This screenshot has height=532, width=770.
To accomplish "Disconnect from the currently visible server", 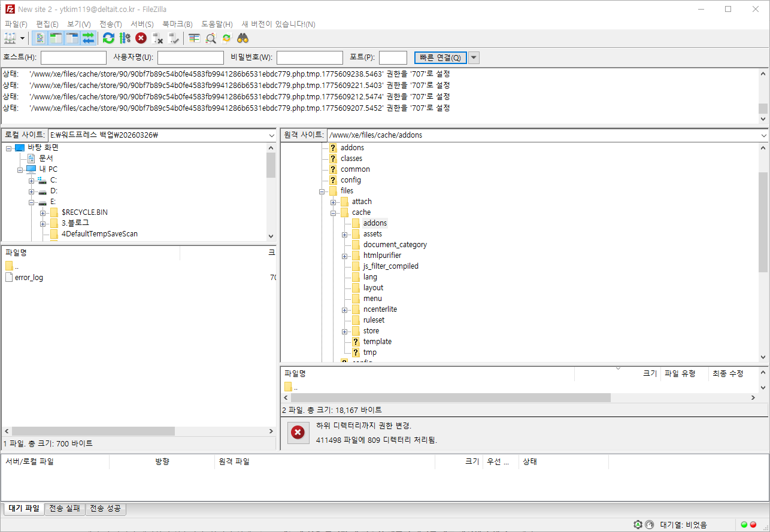I will click(x=157, y=38).
